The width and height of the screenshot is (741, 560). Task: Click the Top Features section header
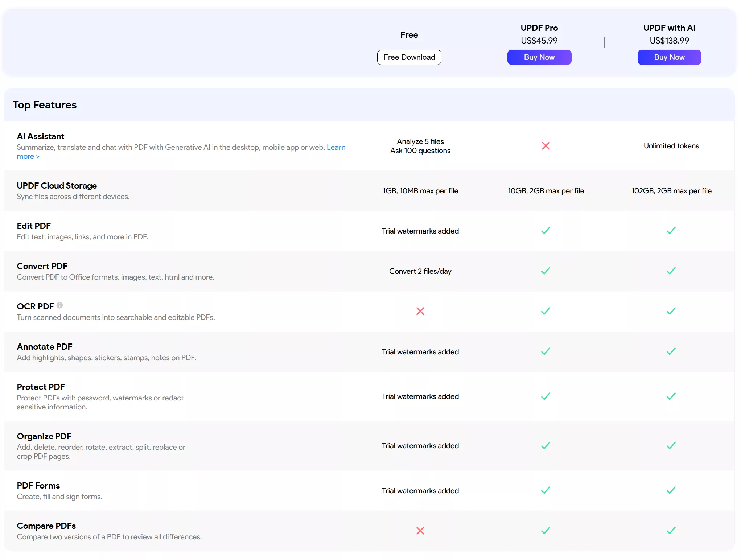click(45, 105)
